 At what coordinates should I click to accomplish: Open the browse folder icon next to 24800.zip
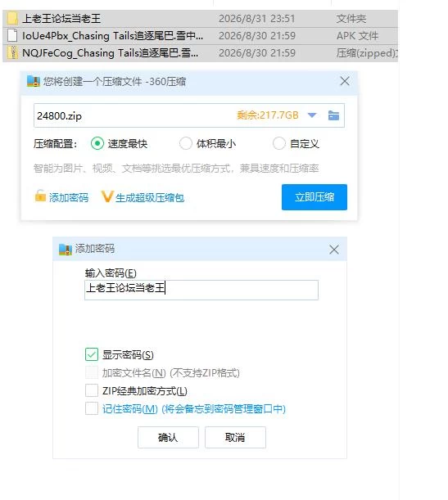(x=333, y=115)
